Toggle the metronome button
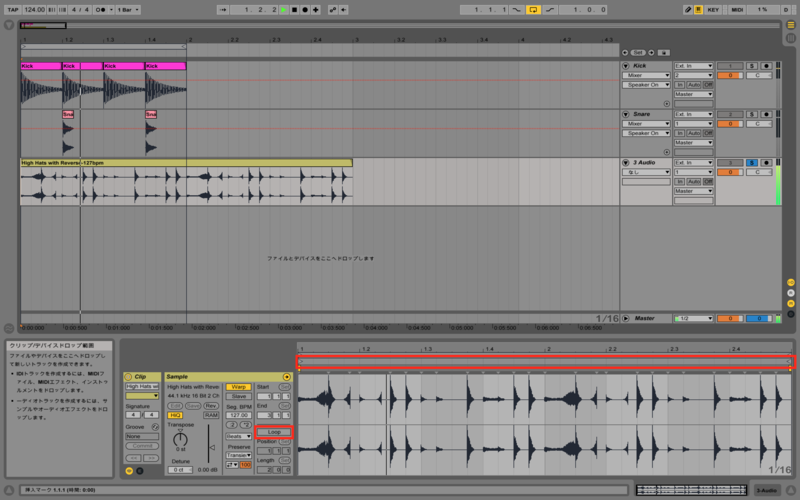The image size is (800, 500). pyautogui.click(x=100, y=10)
